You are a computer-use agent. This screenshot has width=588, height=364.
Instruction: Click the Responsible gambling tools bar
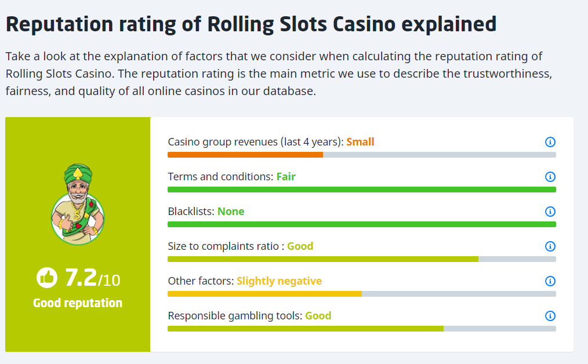click(x=306, y=329)
